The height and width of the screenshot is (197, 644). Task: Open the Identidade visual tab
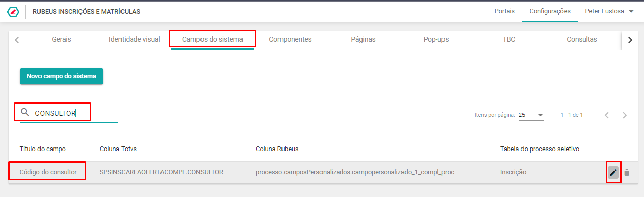click(x=135, y=39)
